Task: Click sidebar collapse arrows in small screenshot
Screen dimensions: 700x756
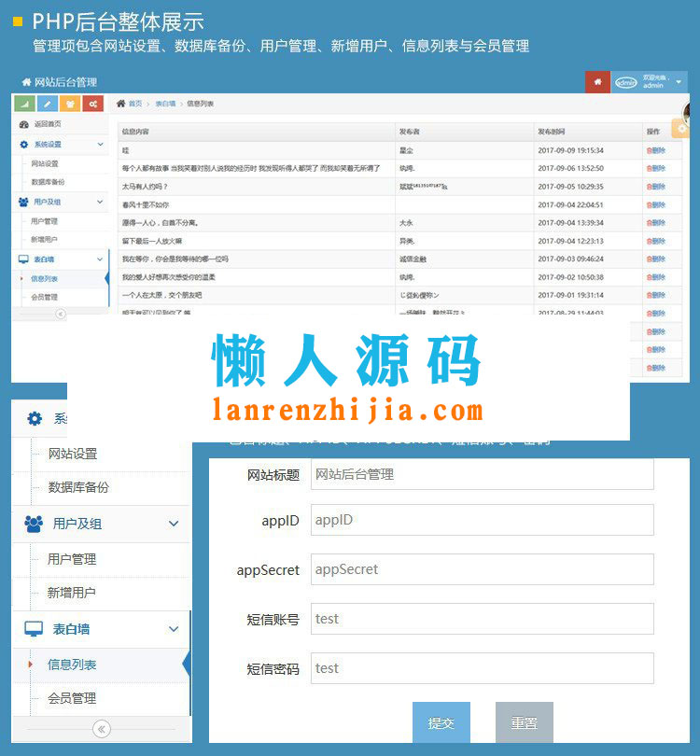Action: coord(61,314)
